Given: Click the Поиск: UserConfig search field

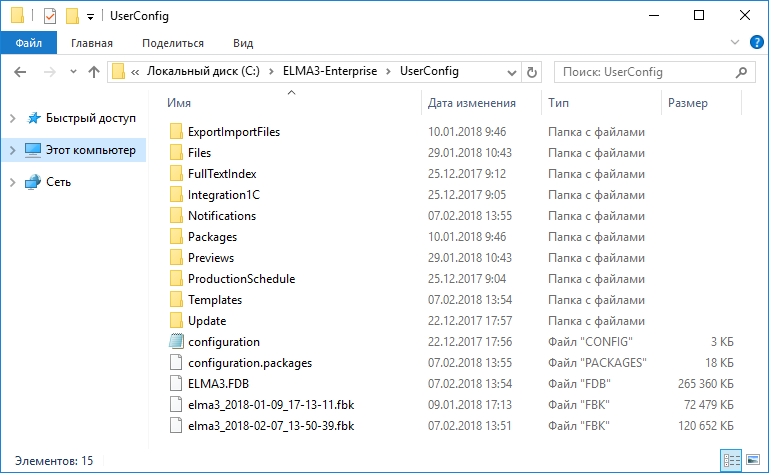Looking at the screenshot, I should click(x=654, y=72).
